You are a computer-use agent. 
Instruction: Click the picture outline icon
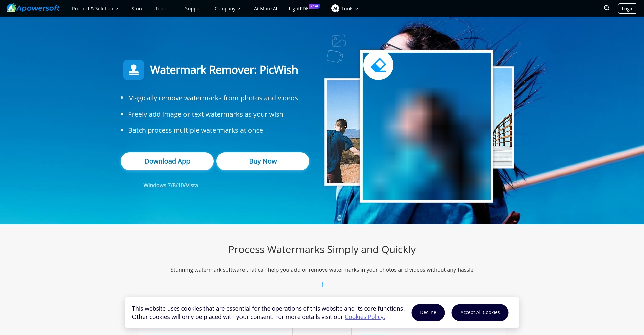click(x=339, y=41)
